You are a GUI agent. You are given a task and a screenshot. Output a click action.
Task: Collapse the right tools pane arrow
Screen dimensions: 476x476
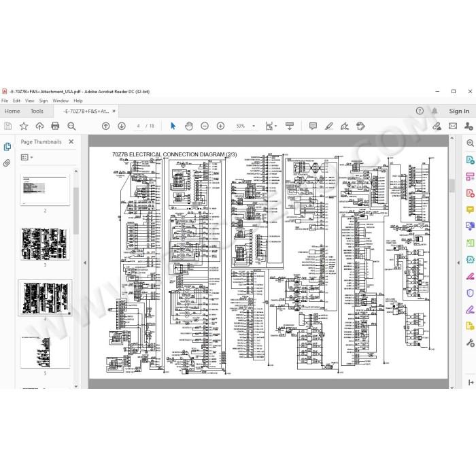(x=458, y=262)
